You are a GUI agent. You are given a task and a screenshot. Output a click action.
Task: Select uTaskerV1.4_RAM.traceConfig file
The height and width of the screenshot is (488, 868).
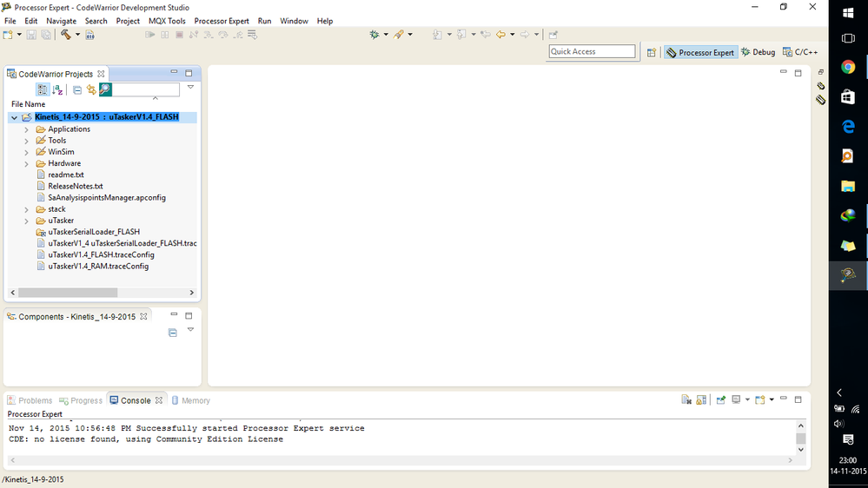pos(98,266)
